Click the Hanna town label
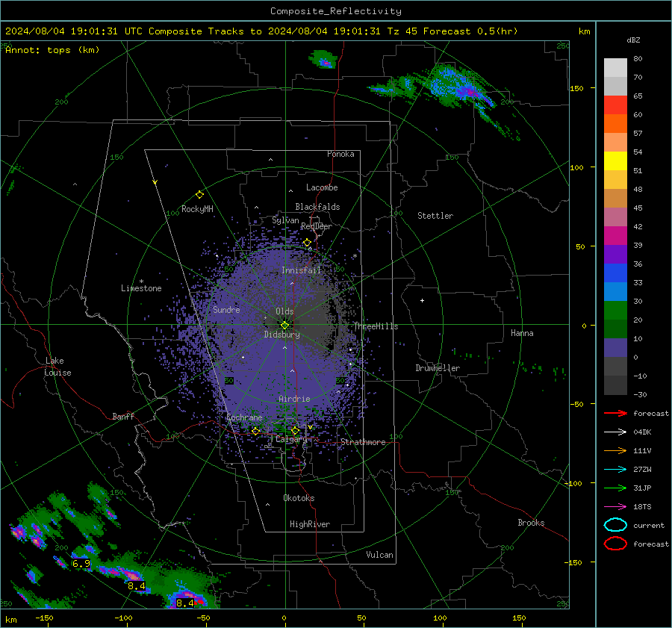This screenshot has width=672, height=628. pos(522,333)
